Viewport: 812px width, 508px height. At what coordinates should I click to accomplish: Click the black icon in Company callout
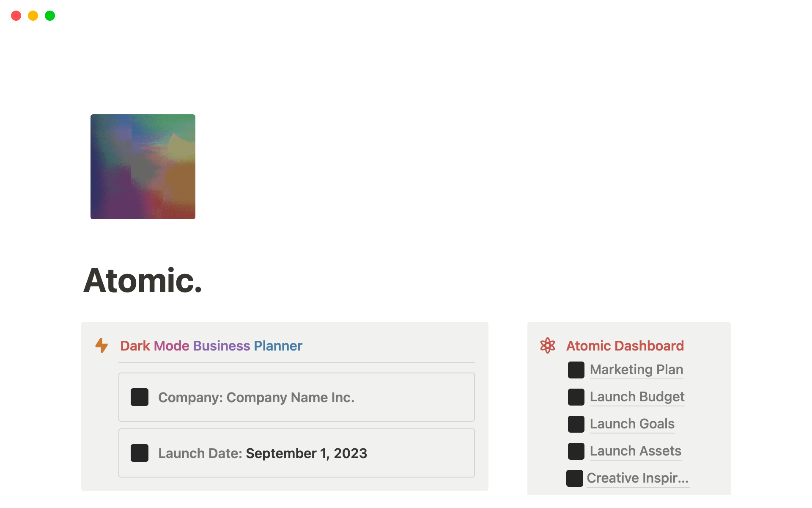[140, 397]
